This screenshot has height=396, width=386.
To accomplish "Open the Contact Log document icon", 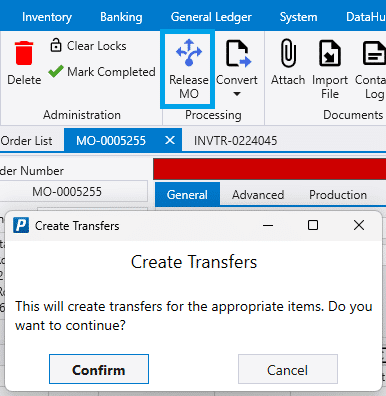I will 374,53.
